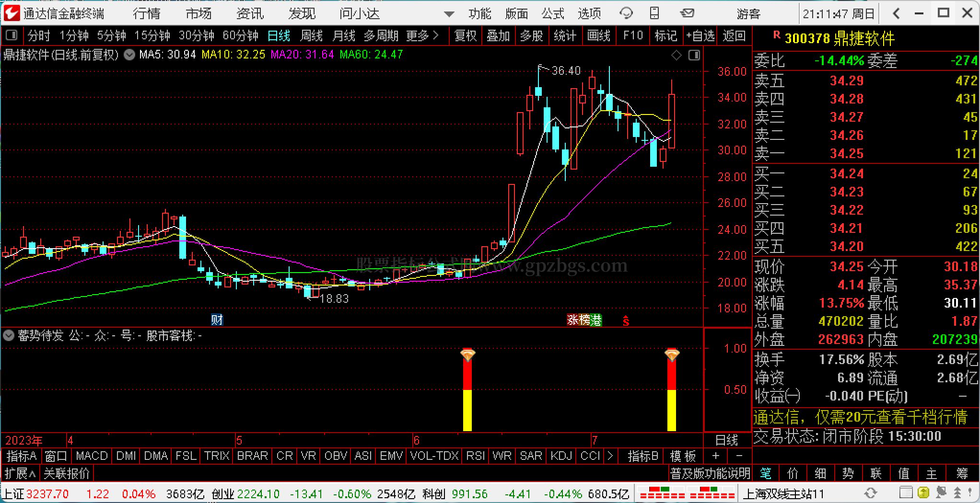
Task: Expand 更多 period options
Action: pyautogui.click(x=422, y=35)
